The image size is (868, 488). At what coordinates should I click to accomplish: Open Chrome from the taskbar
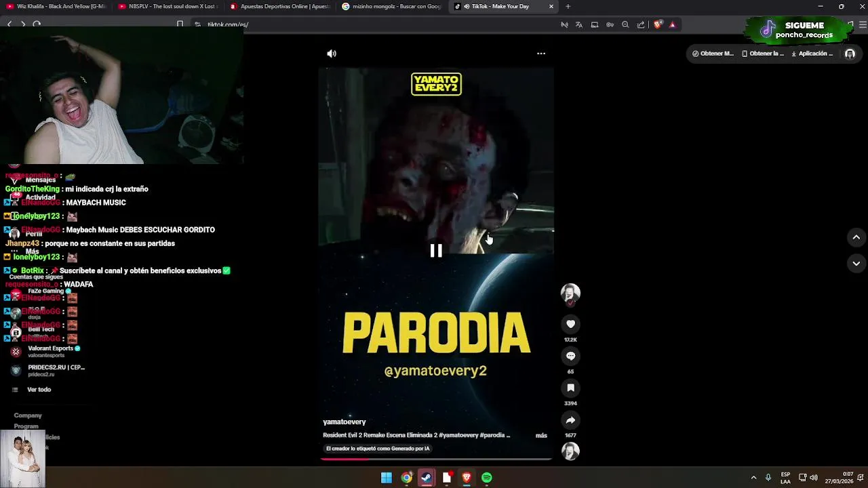(x=406, y=478)
